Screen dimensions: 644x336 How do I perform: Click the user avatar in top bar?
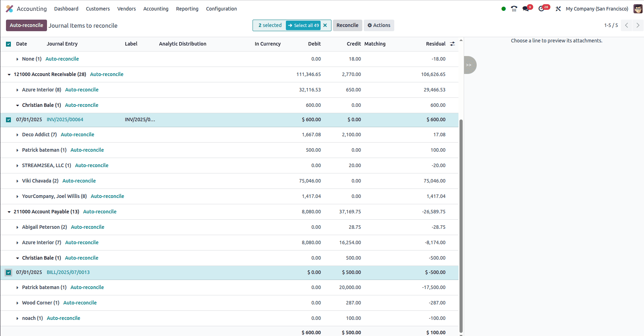tap(638, 9)
